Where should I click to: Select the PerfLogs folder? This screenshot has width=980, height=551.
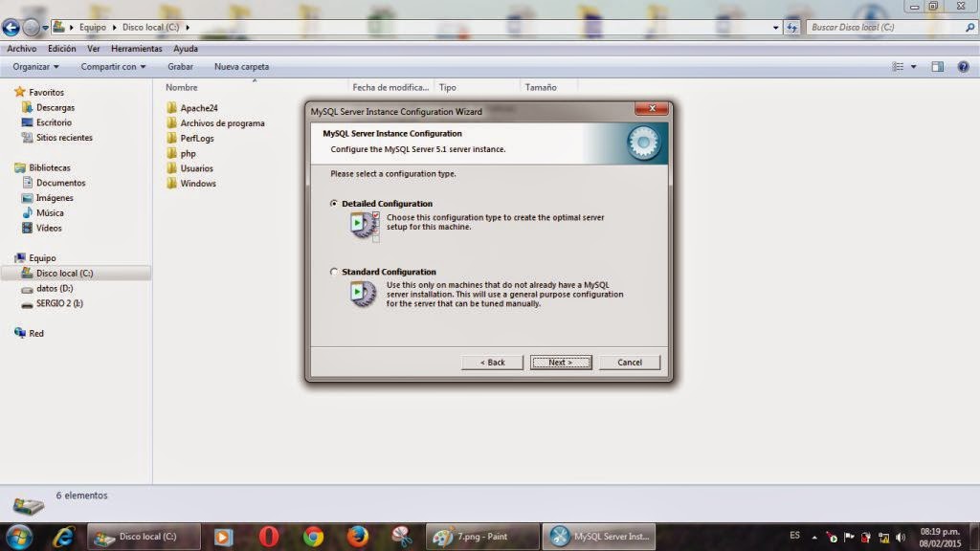[x=190, y=138]
